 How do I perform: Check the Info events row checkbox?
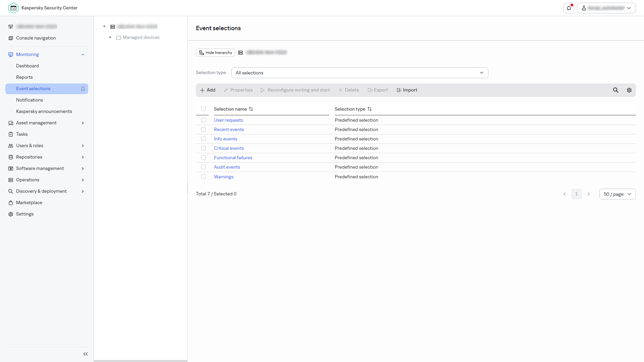204,139
